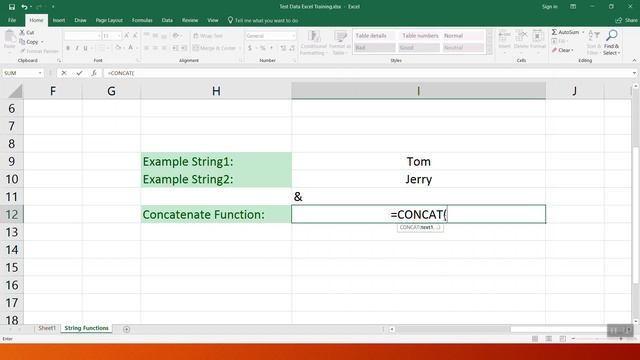The image size is (640, 360).
Task: Click the Fill Color bucket icon
Action: point(118,48)
